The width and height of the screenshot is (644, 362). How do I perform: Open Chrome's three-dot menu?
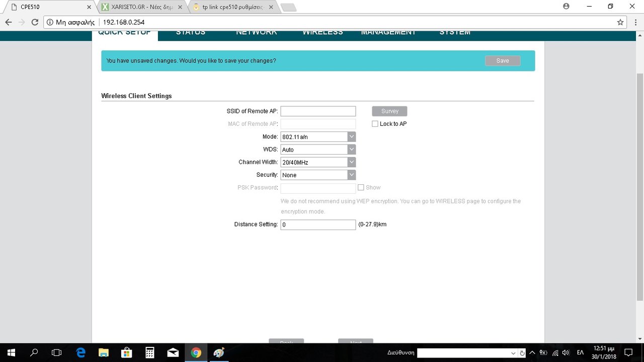pyautogui.click(x=635, y=22)
